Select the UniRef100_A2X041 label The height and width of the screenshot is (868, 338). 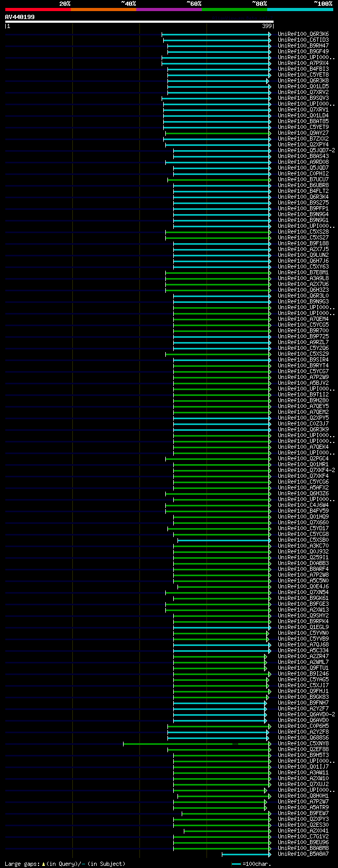click(303, 830)
